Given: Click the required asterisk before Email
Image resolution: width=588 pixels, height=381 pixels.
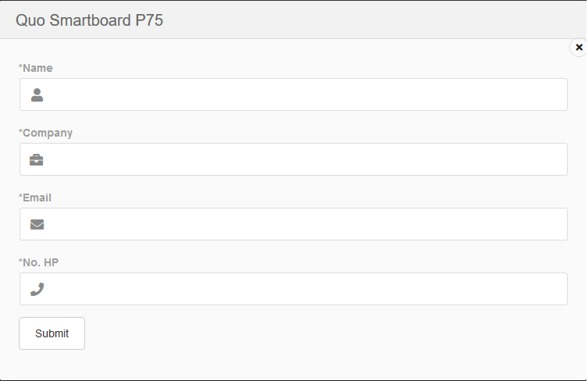Looking at the screenshot, I should pyautogui.click(x=20, y=197).
